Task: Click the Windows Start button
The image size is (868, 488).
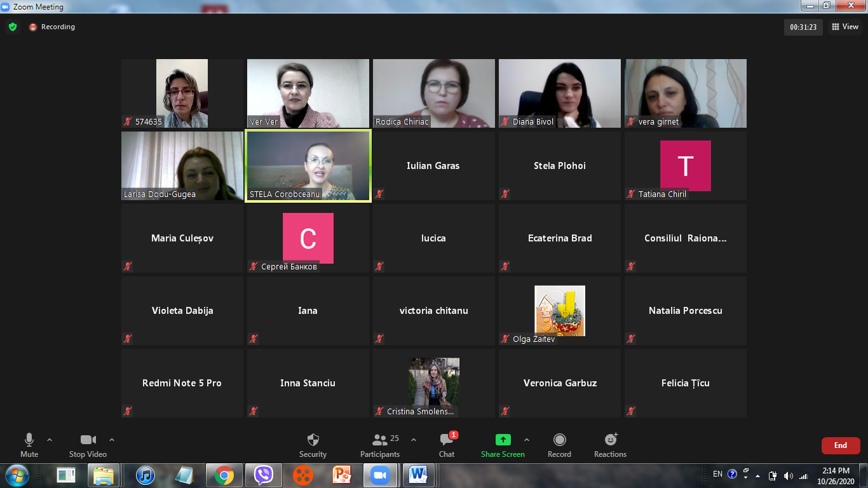Action: point(17,475)
